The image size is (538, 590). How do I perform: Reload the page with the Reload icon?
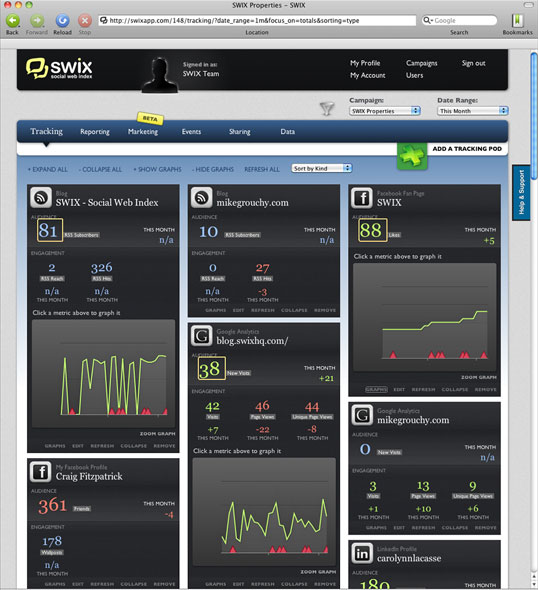pyautogui.click(x=62, y=20)
